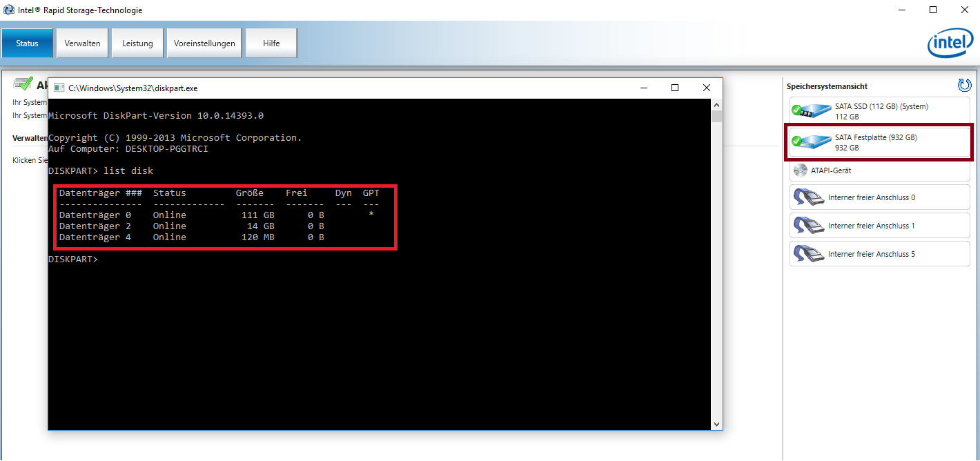Minimize the Intel Rapid Storage window
The image size is (980, 461).
[901, 10]
